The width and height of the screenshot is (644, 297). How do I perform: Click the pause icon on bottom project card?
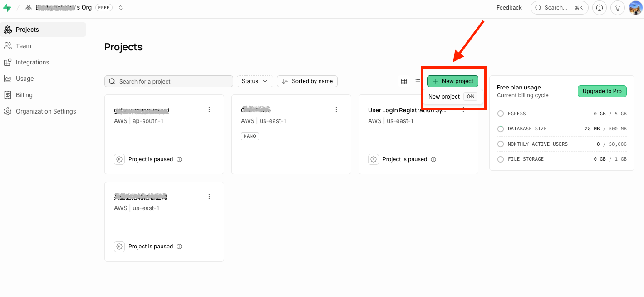point(119,247)
